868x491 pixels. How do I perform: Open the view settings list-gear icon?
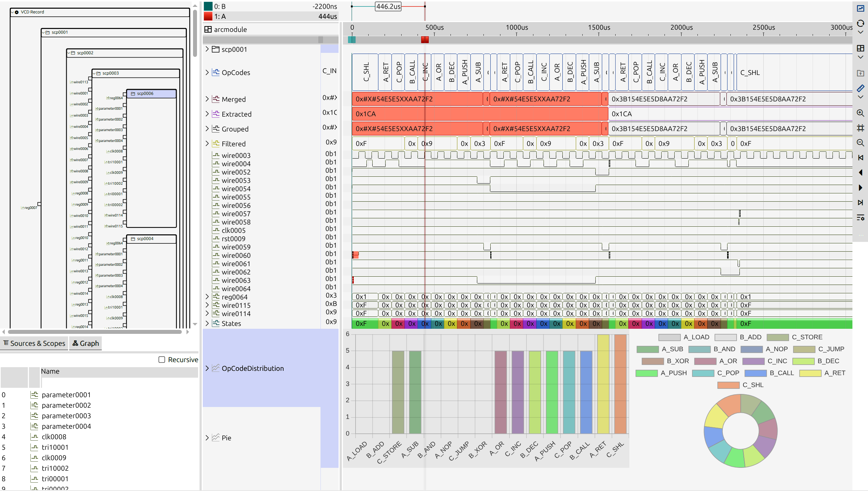[860, 217]
